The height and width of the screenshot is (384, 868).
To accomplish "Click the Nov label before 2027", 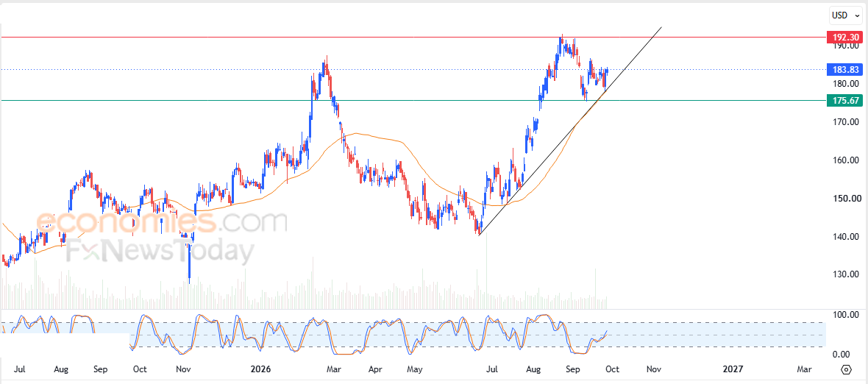I will point(654,369).
